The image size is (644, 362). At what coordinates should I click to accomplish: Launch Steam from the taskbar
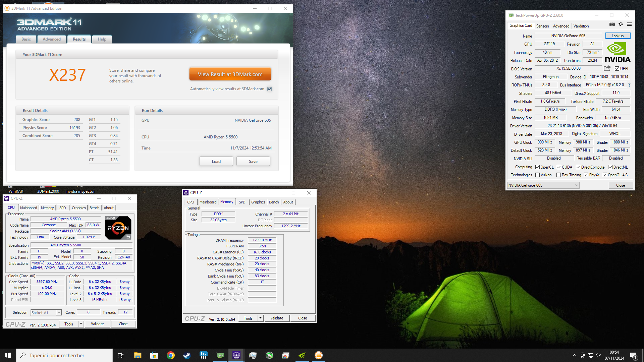(187, 355)
